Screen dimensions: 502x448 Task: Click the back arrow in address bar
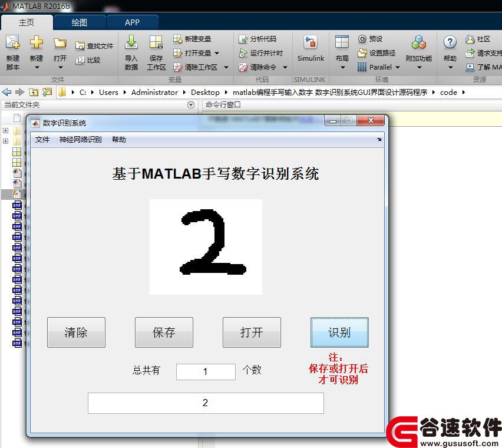tap(6, 92)
